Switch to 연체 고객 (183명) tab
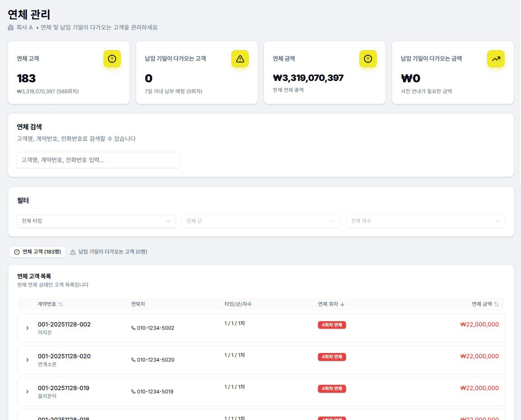This screenshot has height=420, width=521. [x=37, y=252]
